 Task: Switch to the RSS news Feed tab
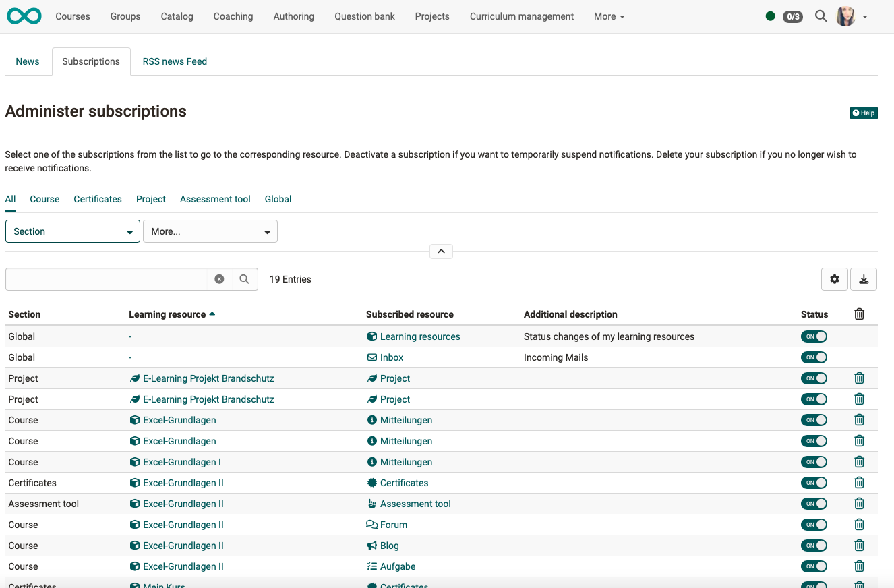(x=174, y=61)
